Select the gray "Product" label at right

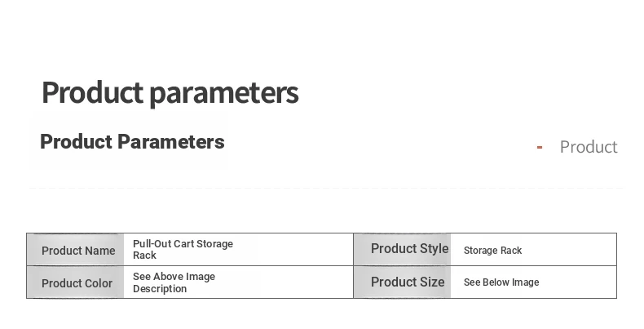(589, 147)
